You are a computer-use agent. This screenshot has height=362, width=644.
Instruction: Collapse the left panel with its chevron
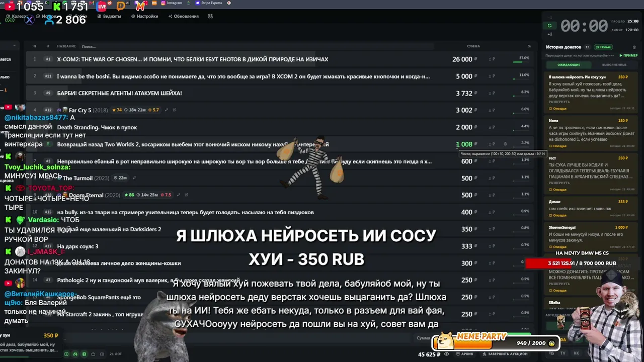(15, 46)
